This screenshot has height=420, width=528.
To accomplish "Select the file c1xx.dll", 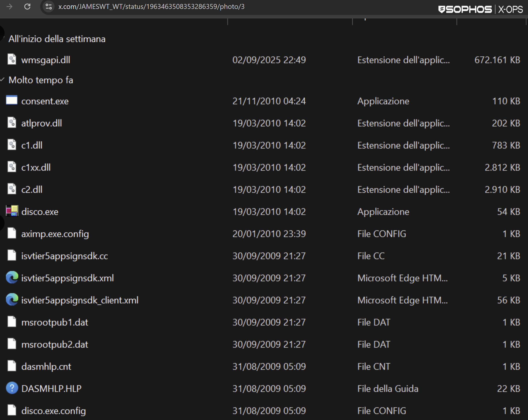I will pyautogui.click(x=36, y=167).
